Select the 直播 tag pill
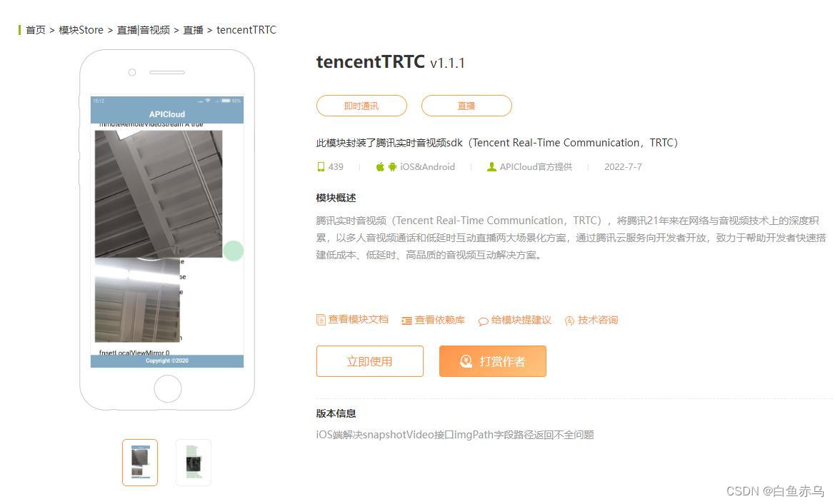 [x=466, y=106]
